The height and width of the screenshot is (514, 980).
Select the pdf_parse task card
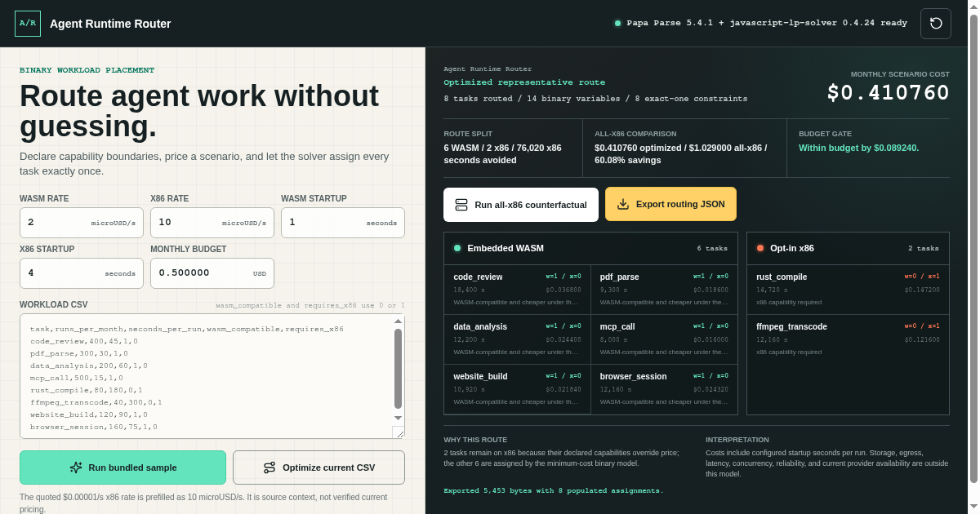[x=664, y=290]
